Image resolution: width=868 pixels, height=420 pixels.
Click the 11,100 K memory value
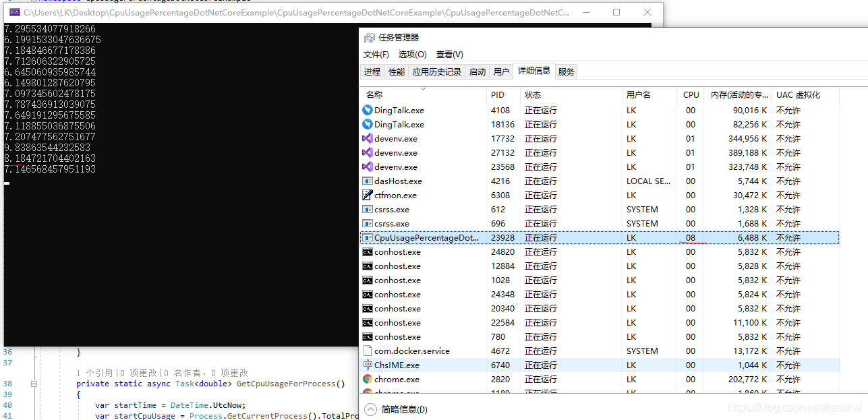click(x=750, y=322)
